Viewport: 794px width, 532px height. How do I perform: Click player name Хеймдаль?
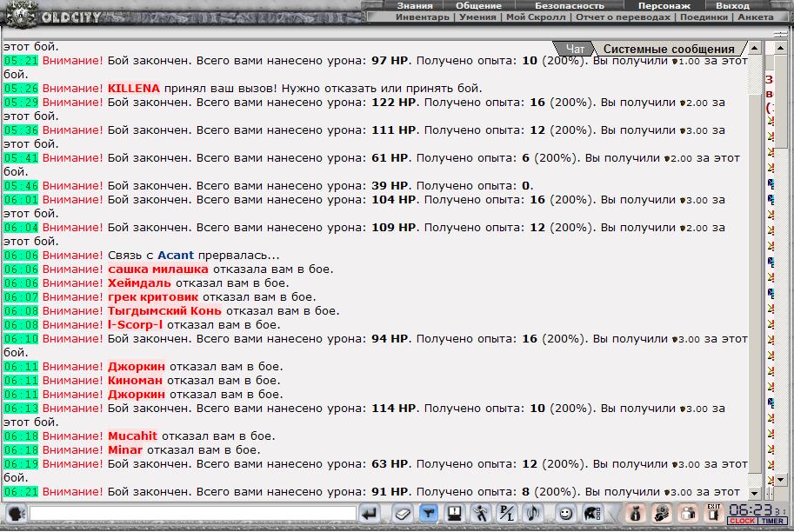tap(139, 283)
